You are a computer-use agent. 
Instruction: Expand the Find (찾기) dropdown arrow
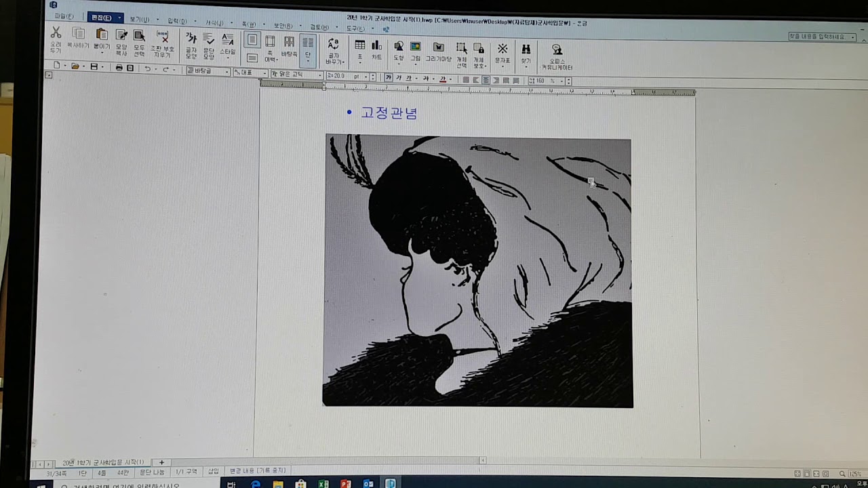click(x=526, y=66)
